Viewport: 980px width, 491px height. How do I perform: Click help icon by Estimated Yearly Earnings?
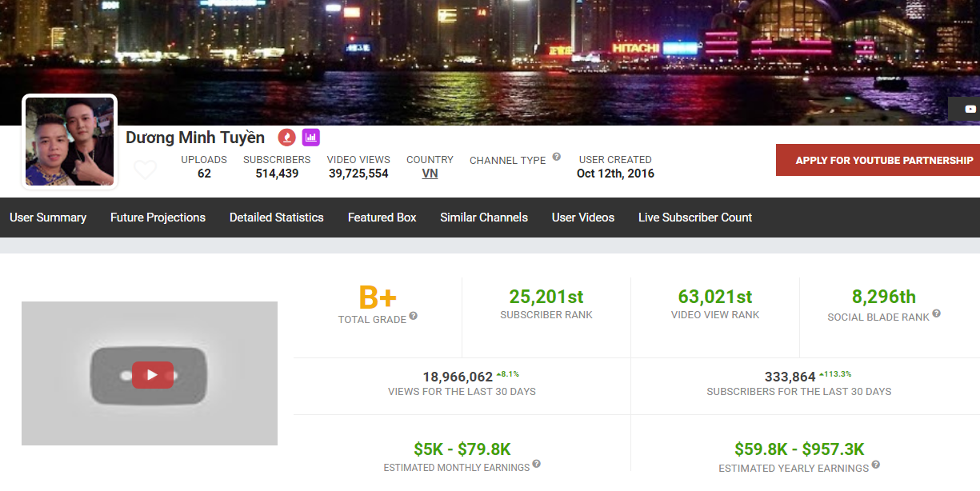pyautogui.click(x=876, y=465)
